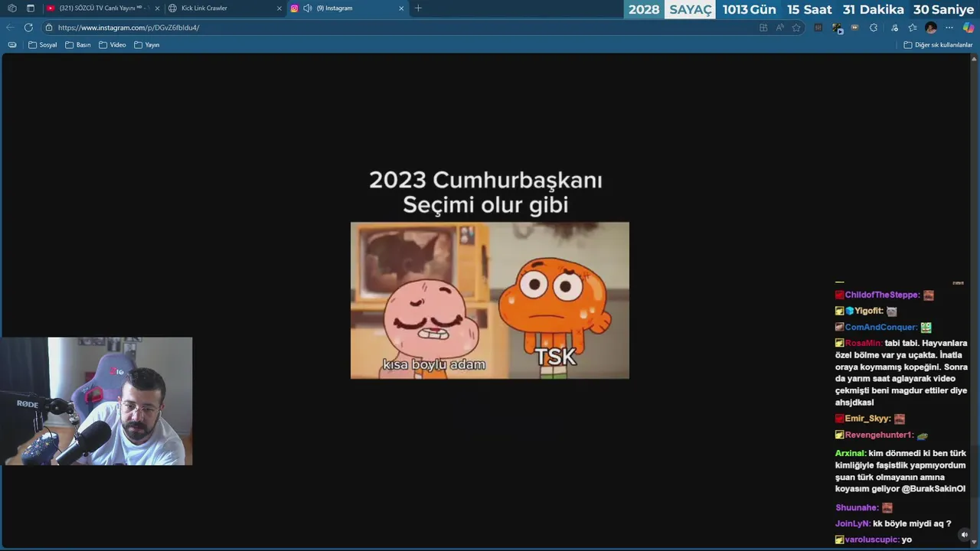980x551 pixels.
Task: Toggle the sound icon at bottom right
Action: [965, 535]
